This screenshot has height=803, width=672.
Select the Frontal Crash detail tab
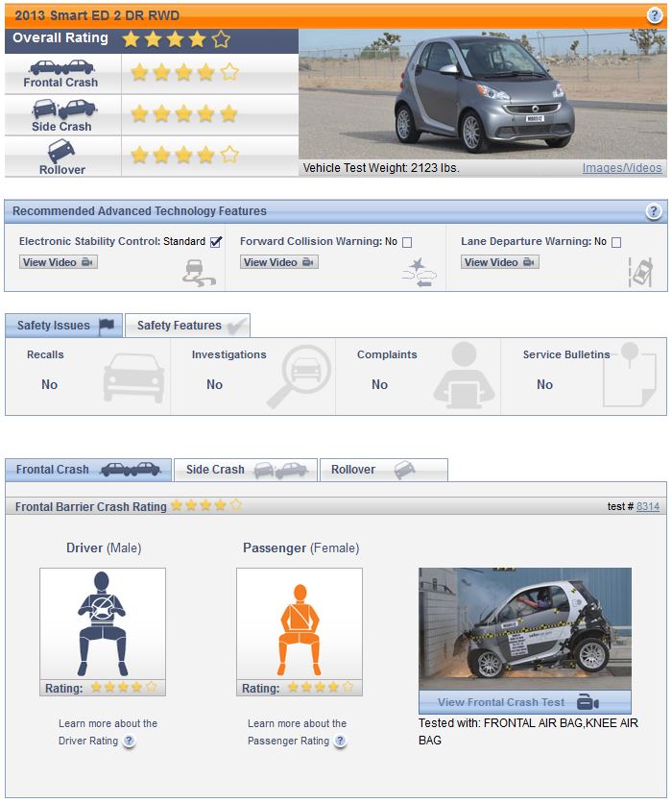(x=88, y=470)
